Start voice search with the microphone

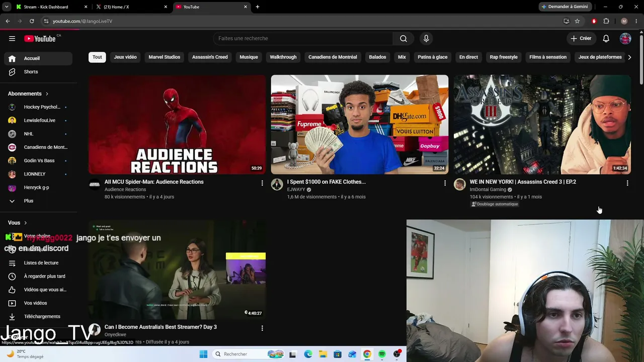pos(426,39)
